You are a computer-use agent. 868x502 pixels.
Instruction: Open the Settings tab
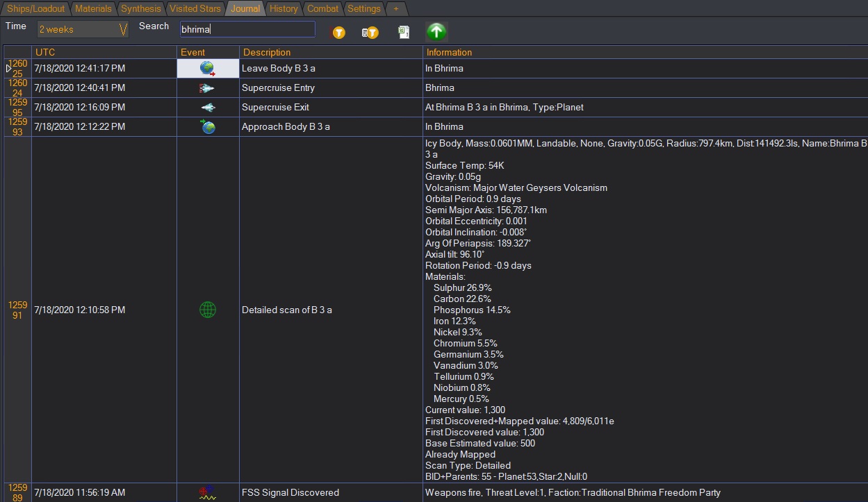point(364,9)
